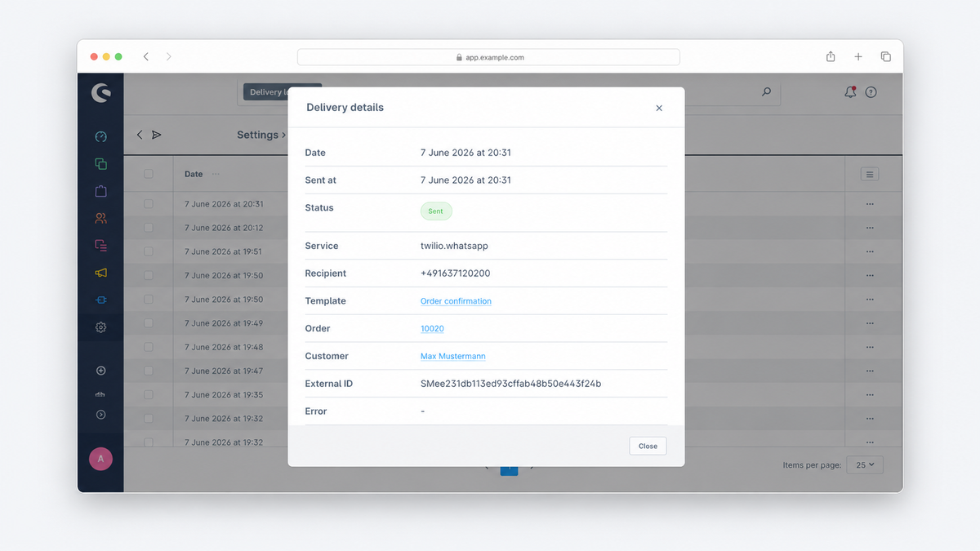Check the row 7 June 2026 at 19:49
This screenshot has height=551, width=980.
(x=149, y=323)
